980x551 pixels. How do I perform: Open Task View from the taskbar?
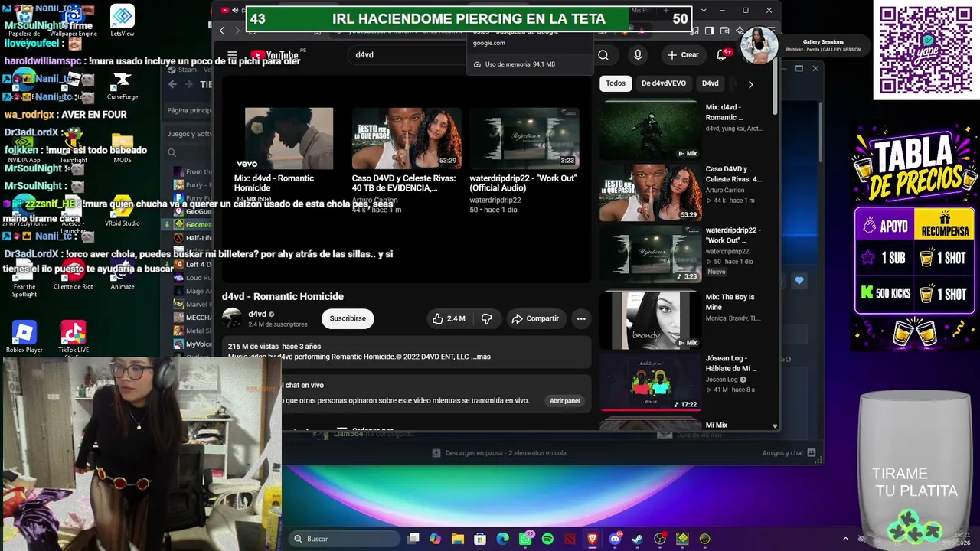coord(413,539)
